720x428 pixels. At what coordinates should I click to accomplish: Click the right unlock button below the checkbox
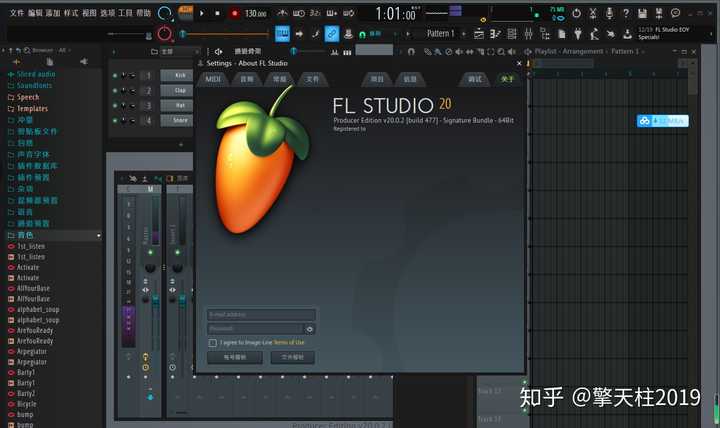(292, 357)
